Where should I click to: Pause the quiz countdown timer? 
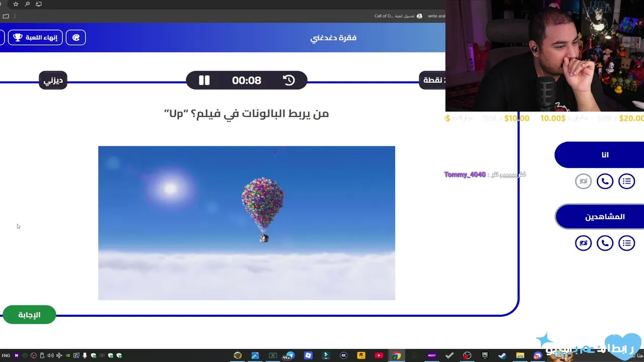tap(204, 80)
